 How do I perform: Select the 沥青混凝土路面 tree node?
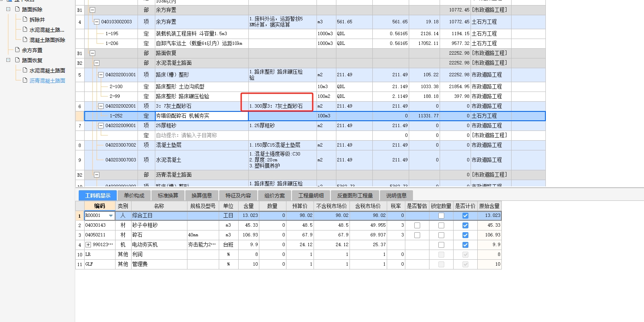(x=47, y=80)
